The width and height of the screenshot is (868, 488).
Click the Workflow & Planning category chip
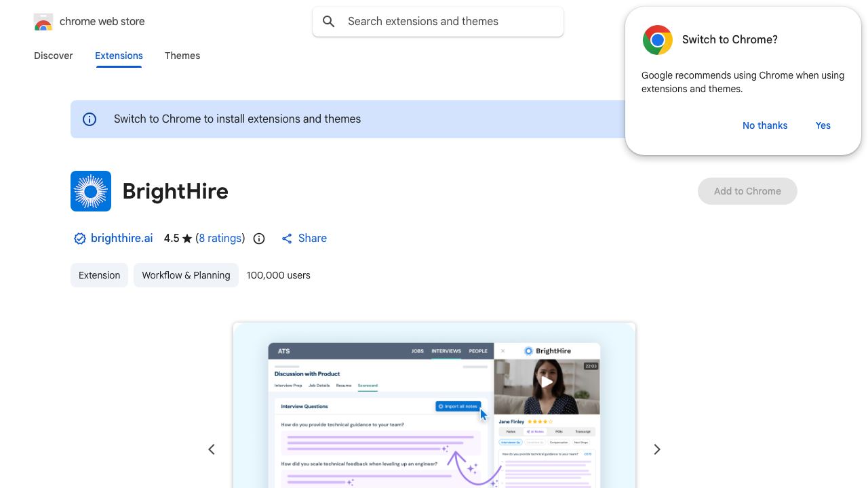point(186,275)
